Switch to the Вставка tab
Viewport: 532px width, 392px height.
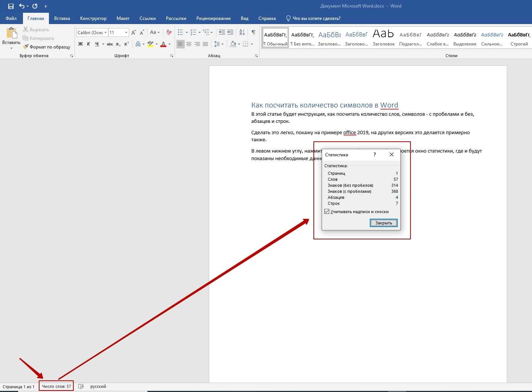62,18
